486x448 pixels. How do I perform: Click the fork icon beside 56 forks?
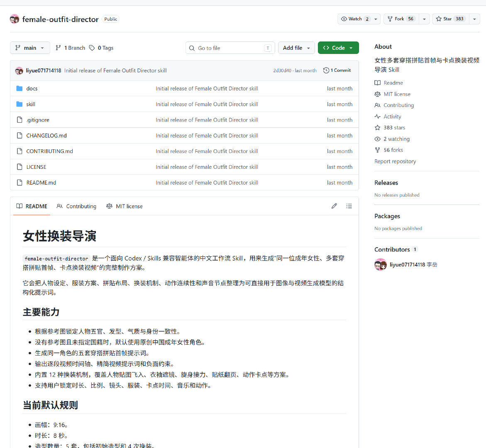tap(378, 150)
